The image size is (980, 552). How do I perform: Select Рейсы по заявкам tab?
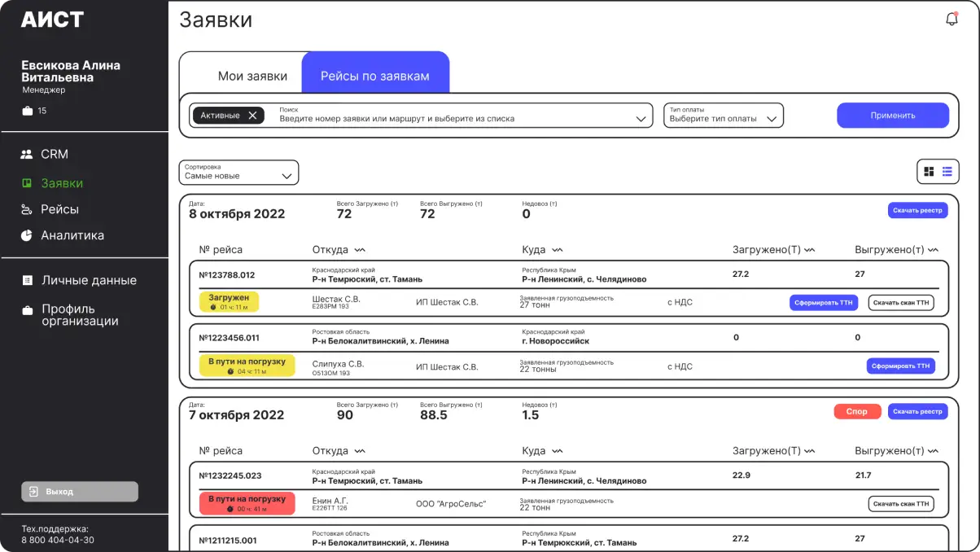point(374,76)
